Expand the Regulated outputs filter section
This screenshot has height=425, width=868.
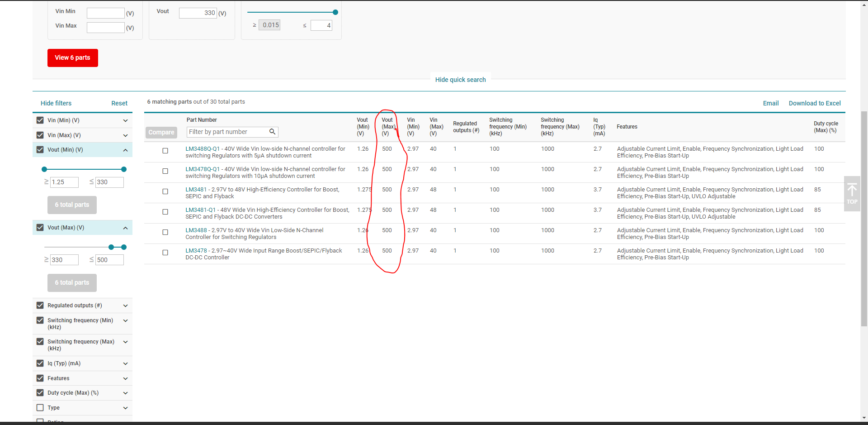coord(126,306)
